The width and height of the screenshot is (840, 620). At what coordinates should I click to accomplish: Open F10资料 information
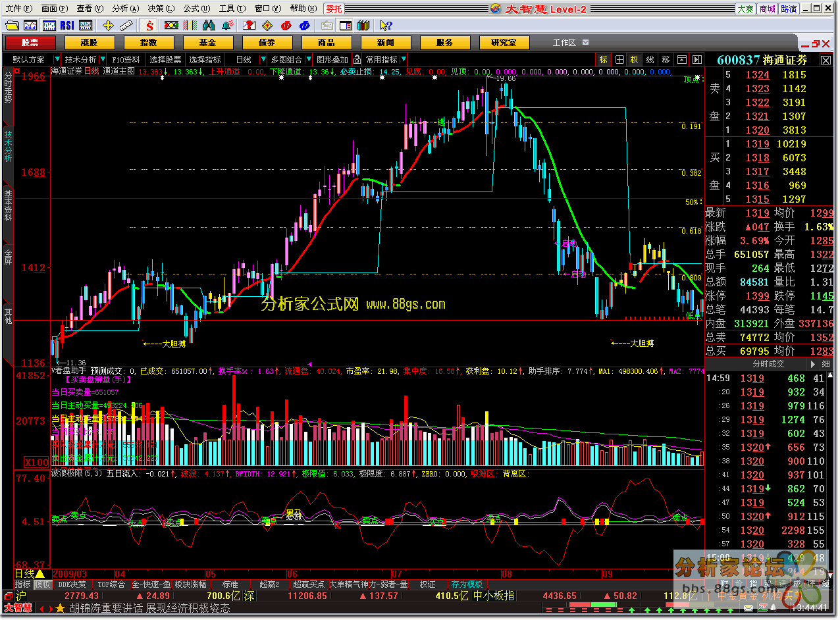[x=126, y=59]
